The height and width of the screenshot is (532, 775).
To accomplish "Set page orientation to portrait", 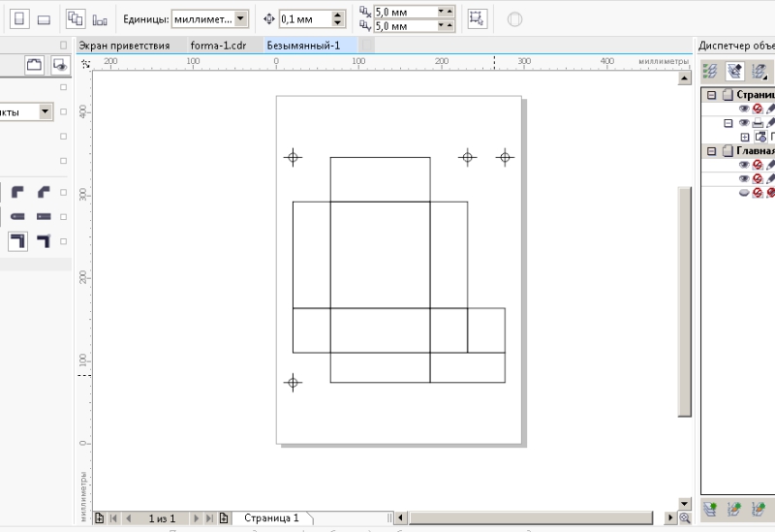I will point(19,18).
